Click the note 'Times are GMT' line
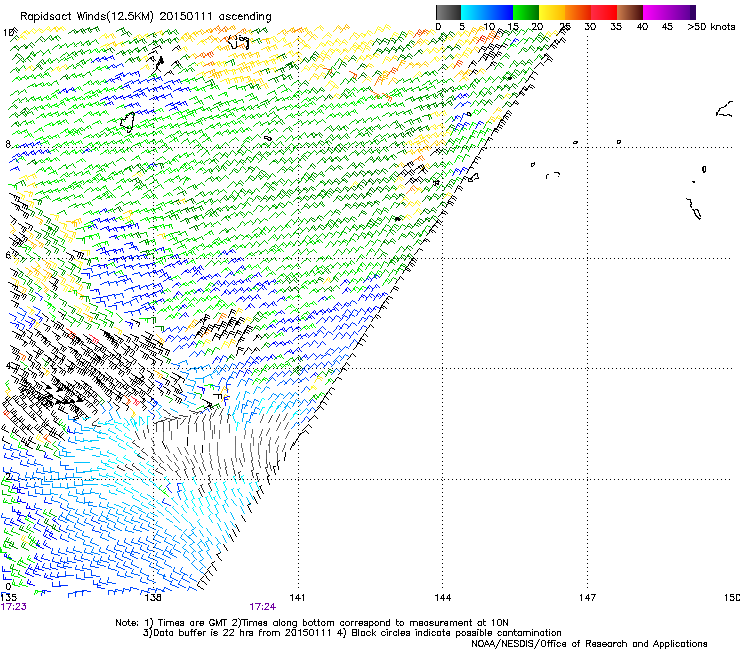 312,623
